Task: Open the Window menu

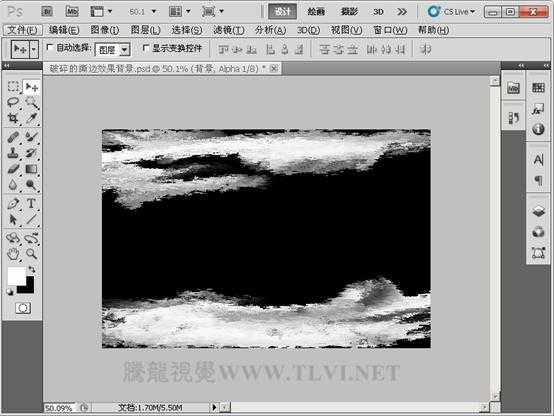Action: pyautogui.click(x=390, y=30)
